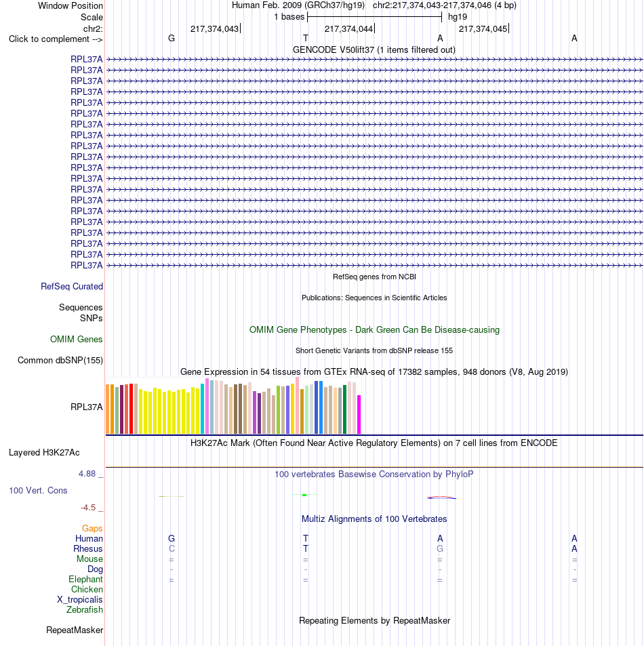The image size is (644, 646).
Task: Click the Gaps row label
Action: [92, 529]
